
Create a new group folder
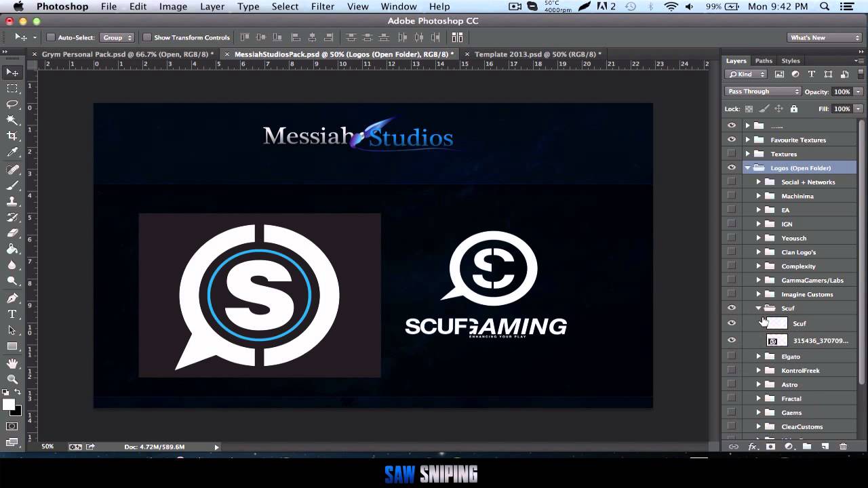coord(807,447)
